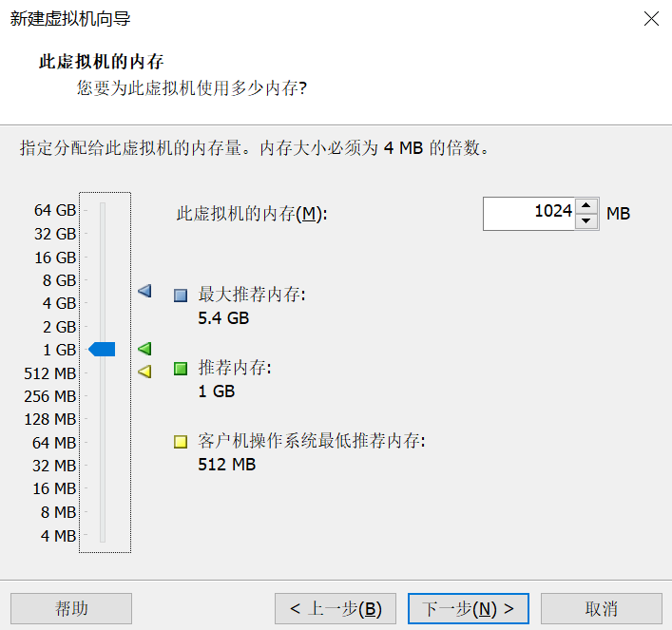Image resolution: width=672 pixels, height=630 pixels.
Task: Click the 您要为此虚拟机使用多少内存? subtitle
Action: [192, 88]
